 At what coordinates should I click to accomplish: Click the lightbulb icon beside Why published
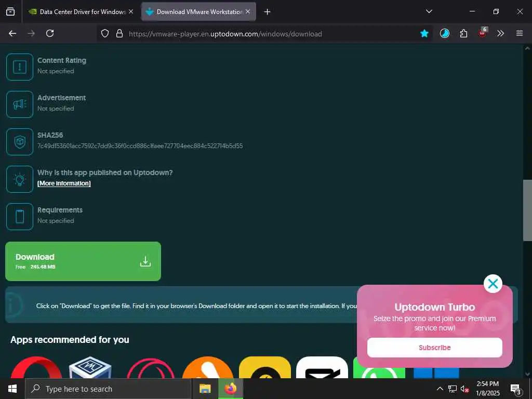pyautogui.click(x=20, y=179)
